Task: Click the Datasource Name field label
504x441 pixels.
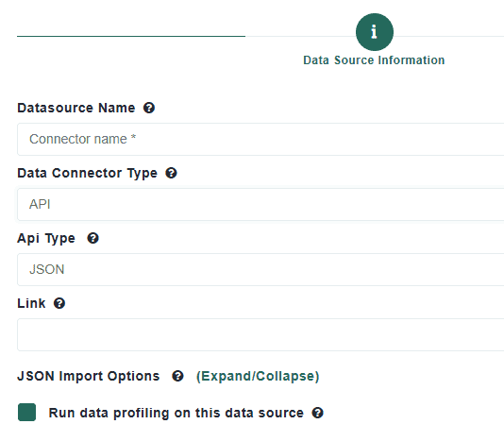Action: (x=76, y=108)
